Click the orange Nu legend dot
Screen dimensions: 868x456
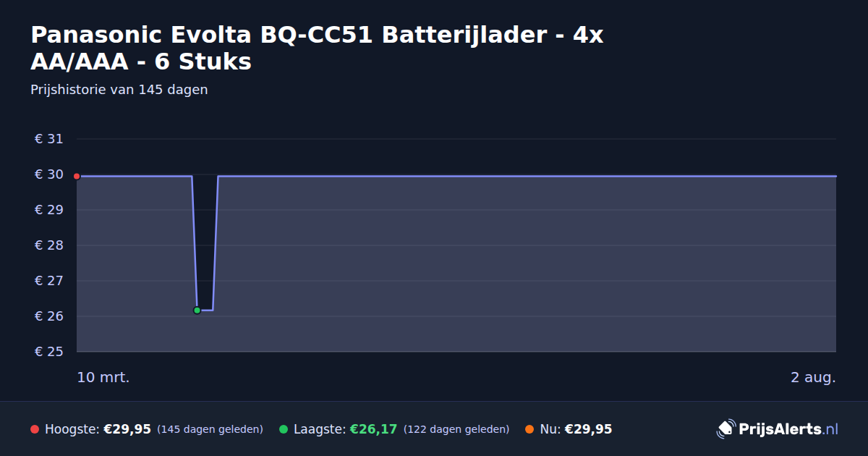[529, 429]
